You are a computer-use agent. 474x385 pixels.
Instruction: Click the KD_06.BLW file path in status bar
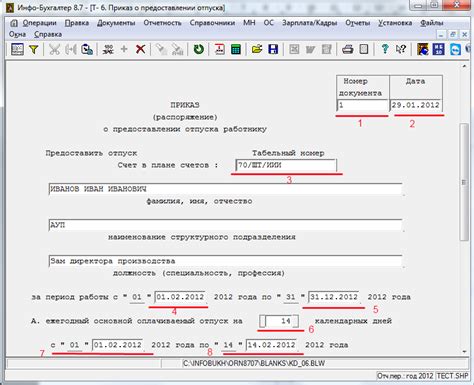pyautogui.click(x=254, y=363)
